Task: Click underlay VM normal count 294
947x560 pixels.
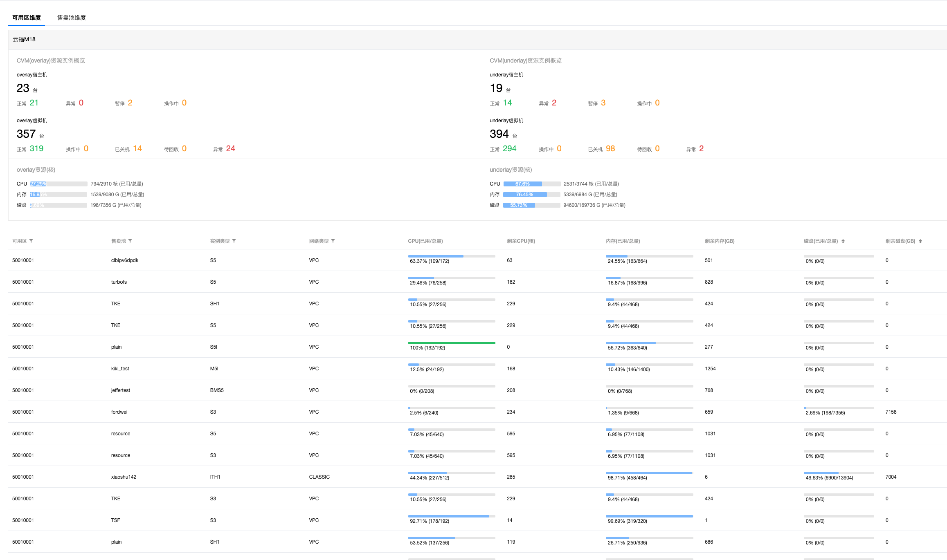Action: [x=510, y=148]
